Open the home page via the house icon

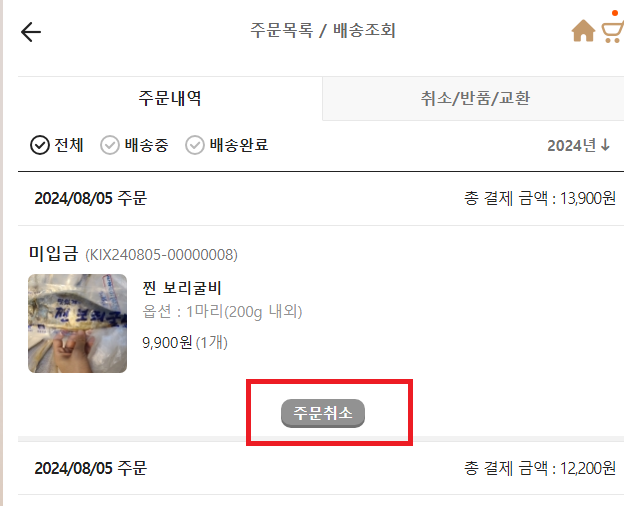583,31
